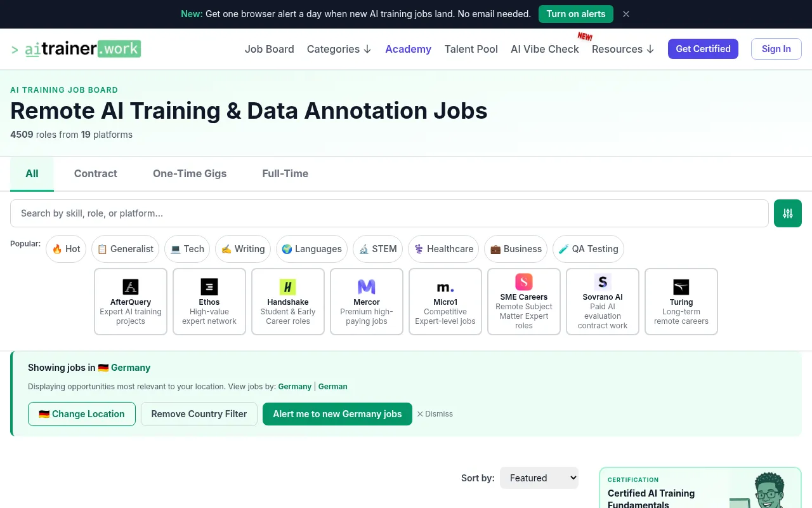Viewport: 812px width, 508px height.
Task: Open the Micro1 platform card
Action: click(445, 302)
